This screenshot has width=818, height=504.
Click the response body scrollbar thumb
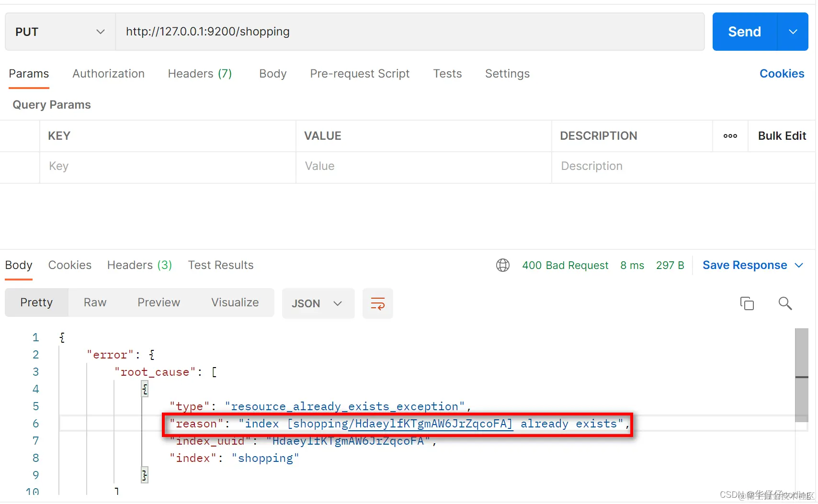click(801, 375)
